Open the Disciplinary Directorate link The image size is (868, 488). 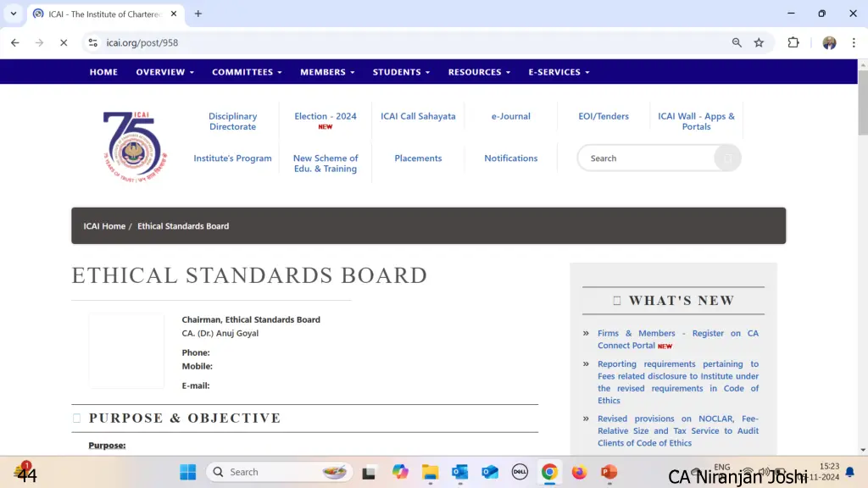(232, 121)
